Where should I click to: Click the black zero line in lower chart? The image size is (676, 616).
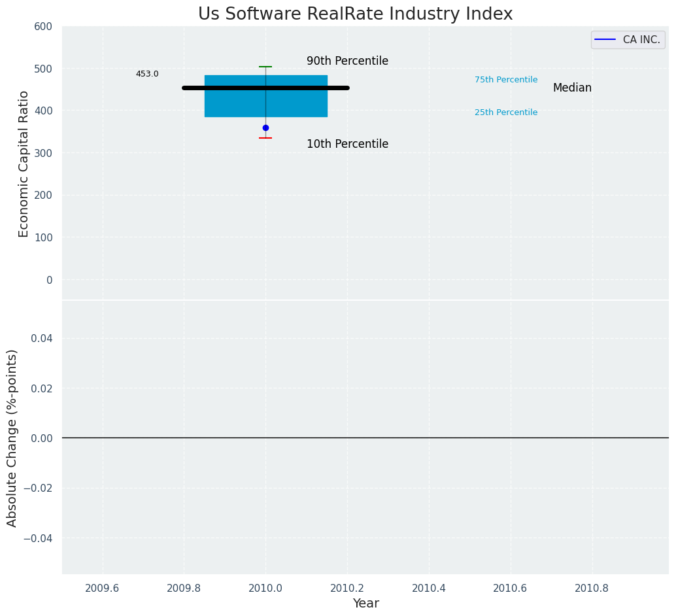pyautogui.click(x=458, y=437)
